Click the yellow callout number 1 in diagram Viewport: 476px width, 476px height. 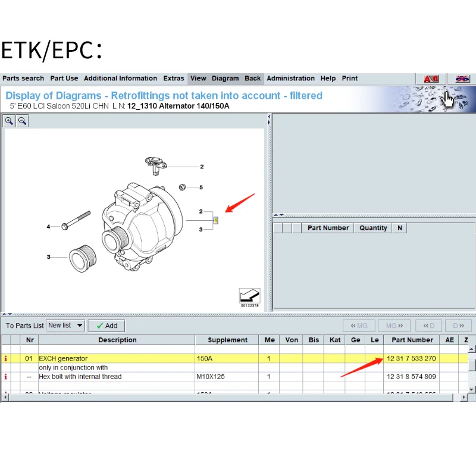click(x=216, y=220)
